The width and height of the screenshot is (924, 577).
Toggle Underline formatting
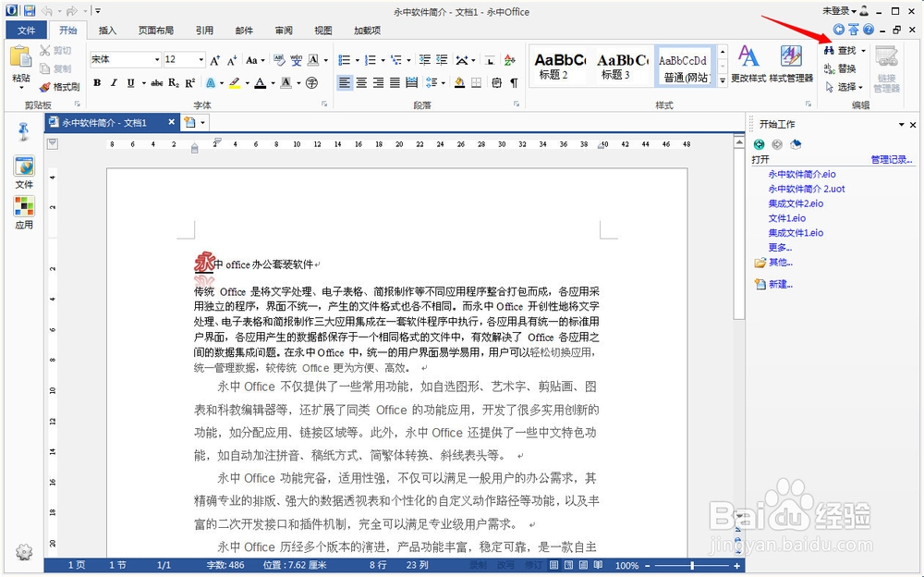(x=130, y=83)
